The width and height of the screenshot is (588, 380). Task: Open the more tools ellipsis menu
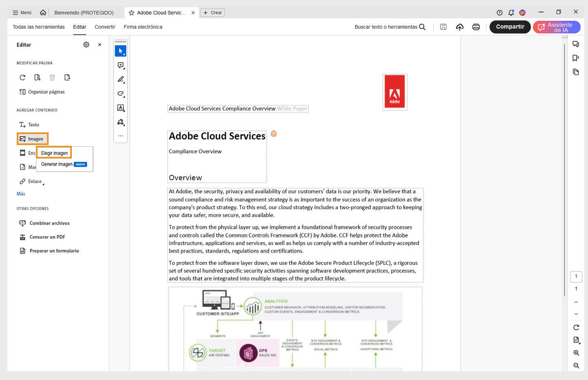pyautogui.click(x=120, y=135)
